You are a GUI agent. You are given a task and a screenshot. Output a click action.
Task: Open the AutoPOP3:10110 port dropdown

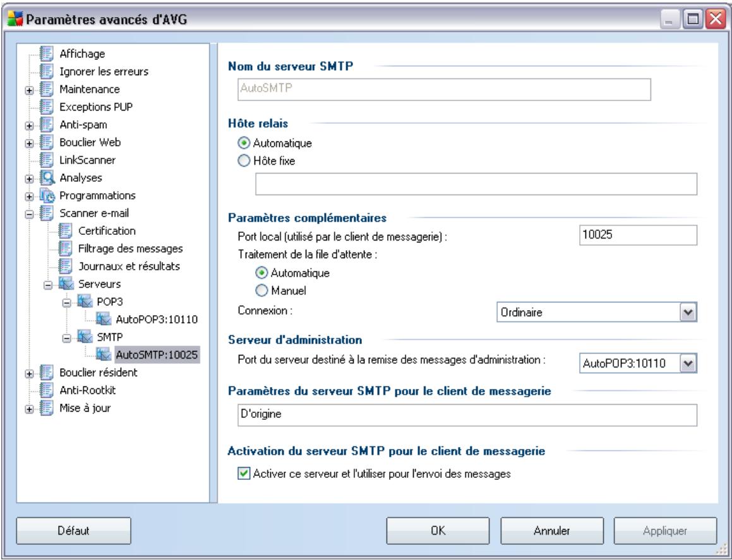click(687, 363)
